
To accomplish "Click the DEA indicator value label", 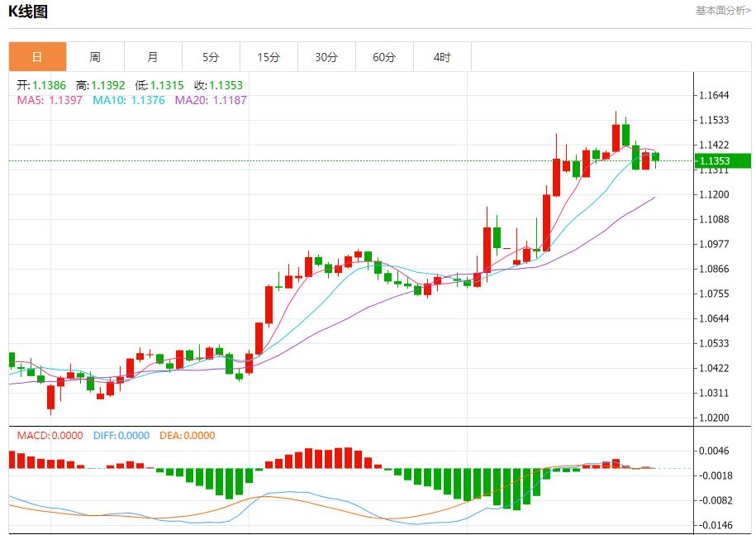I will [x=187, y=435].
